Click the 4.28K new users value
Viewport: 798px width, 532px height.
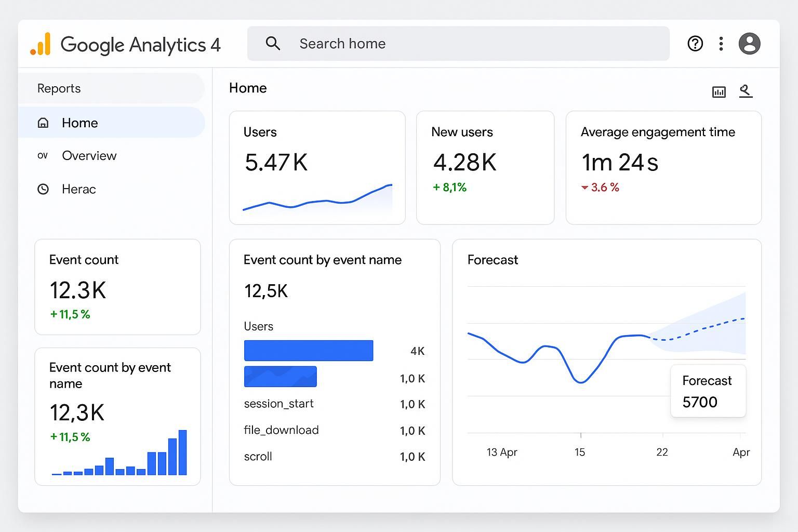point(464,163)
